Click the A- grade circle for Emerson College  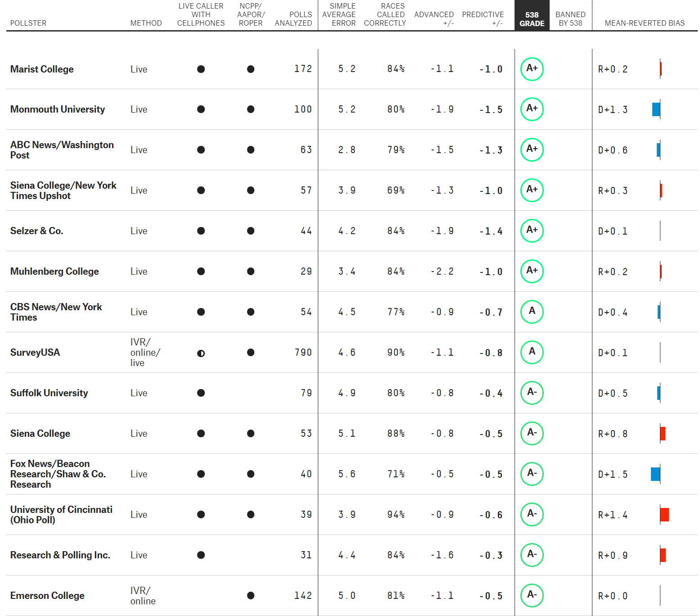(532, 596)
